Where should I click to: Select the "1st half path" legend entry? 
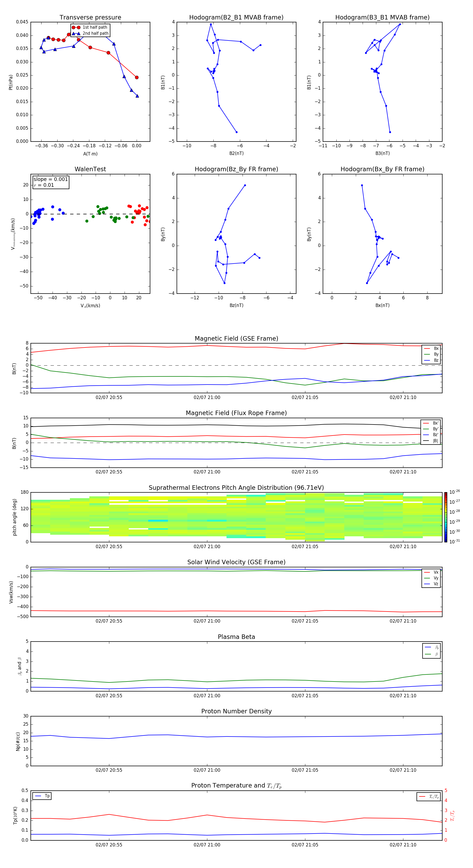pos(90,27)
